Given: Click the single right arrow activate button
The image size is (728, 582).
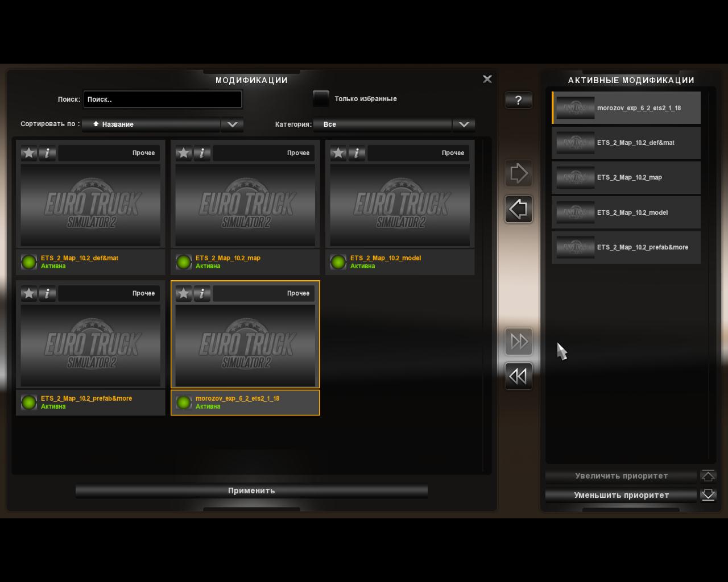Looking at the screenshot, I should [519, 173].
